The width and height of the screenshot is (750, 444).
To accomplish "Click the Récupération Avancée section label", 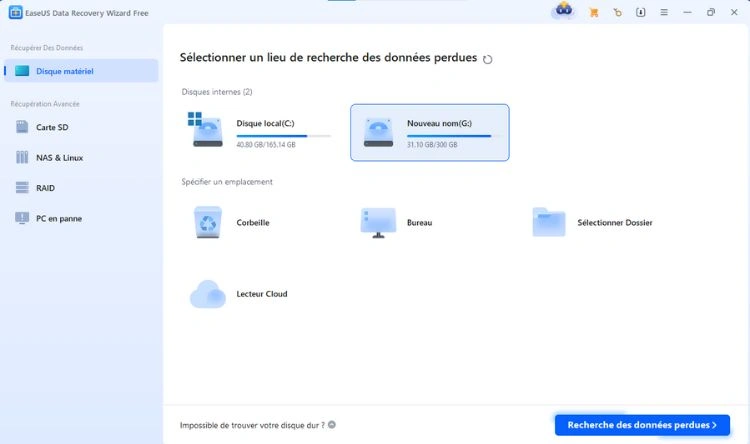I will 45,104.
